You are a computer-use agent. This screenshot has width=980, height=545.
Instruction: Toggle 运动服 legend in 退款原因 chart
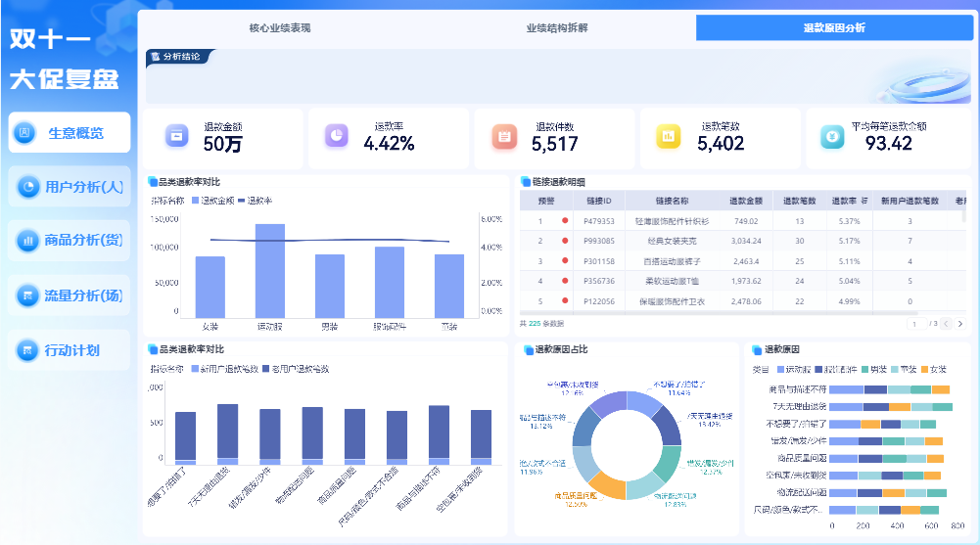click(794, 370)
